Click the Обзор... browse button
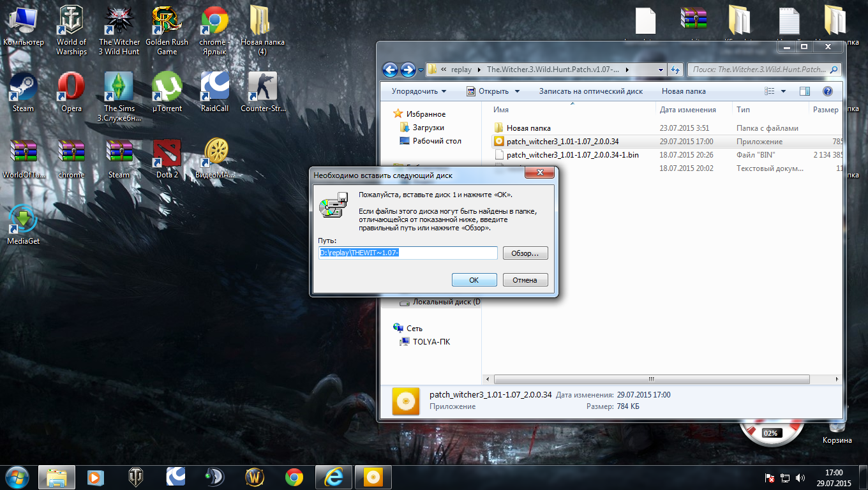Image resolution: width=868 pixels, height=490 pixels. pos(525,253)
